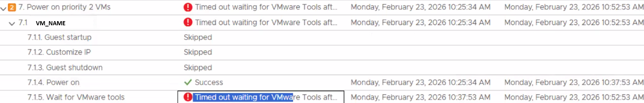Select step 7.1.1 Guest startup
This screenshot has height=103, width=644.
tap(60, 37)
